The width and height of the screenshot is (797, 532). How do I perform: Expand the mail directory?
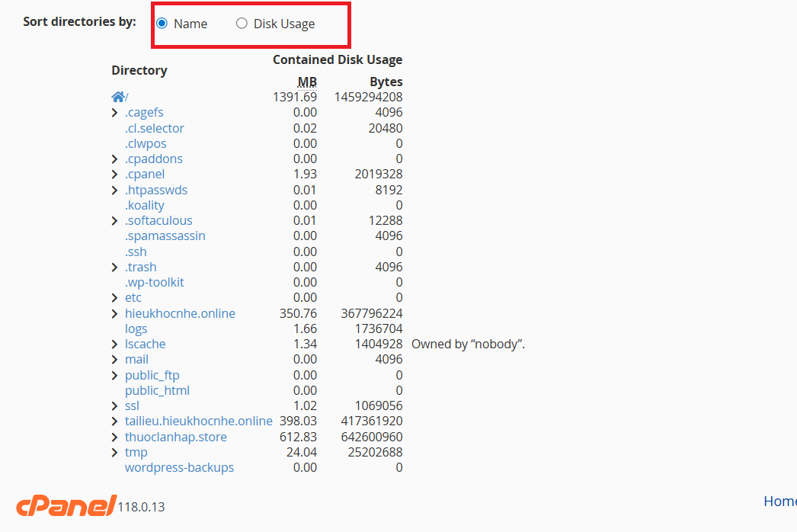pos(115,360)
